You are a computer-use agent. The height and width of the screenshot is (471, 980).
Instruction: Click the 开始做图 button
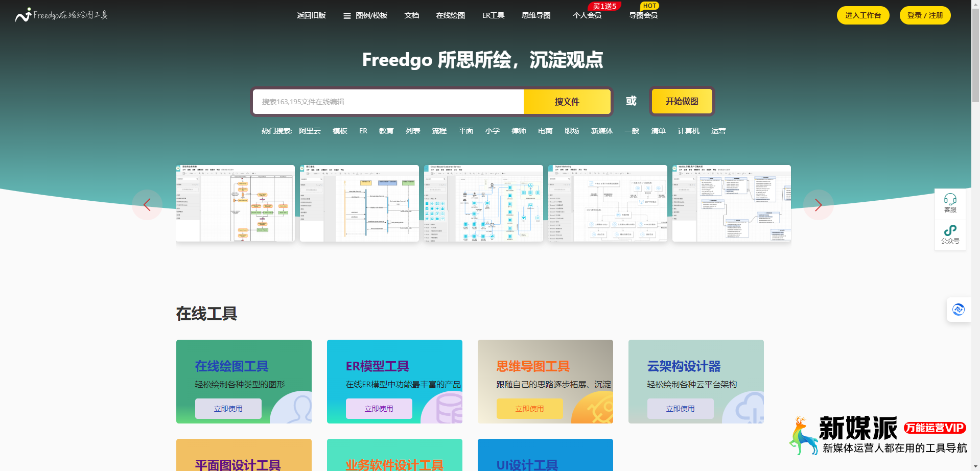[x=682, y=101]
